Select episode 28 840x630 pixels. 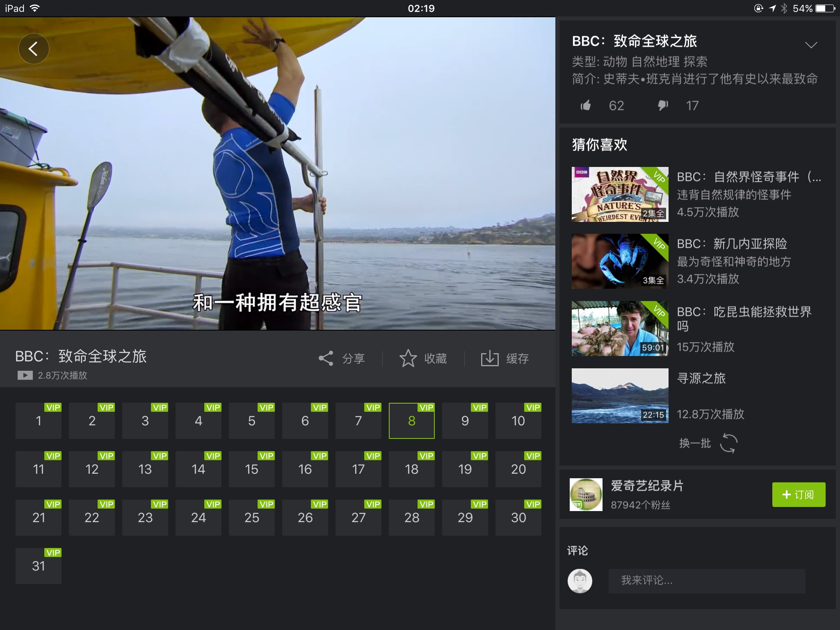coord(412,518)
